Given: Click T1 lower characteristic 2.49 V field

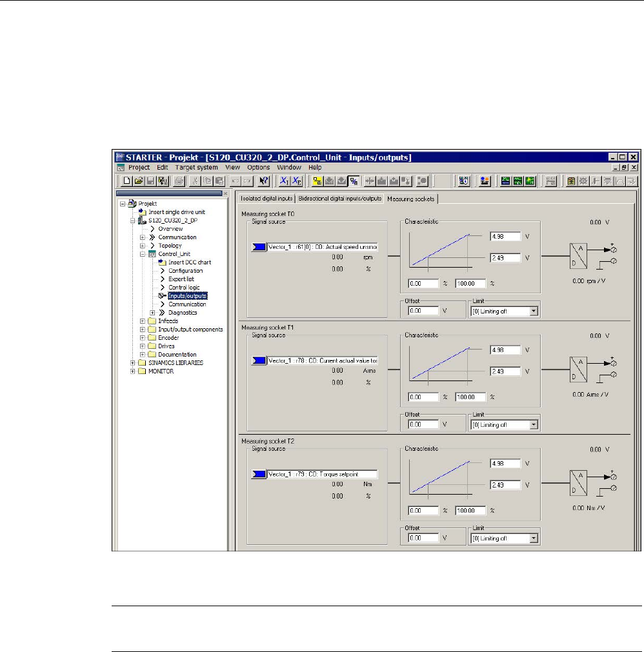Looking at the screenshot, I should pyautogui.click(x=505, y=371).
